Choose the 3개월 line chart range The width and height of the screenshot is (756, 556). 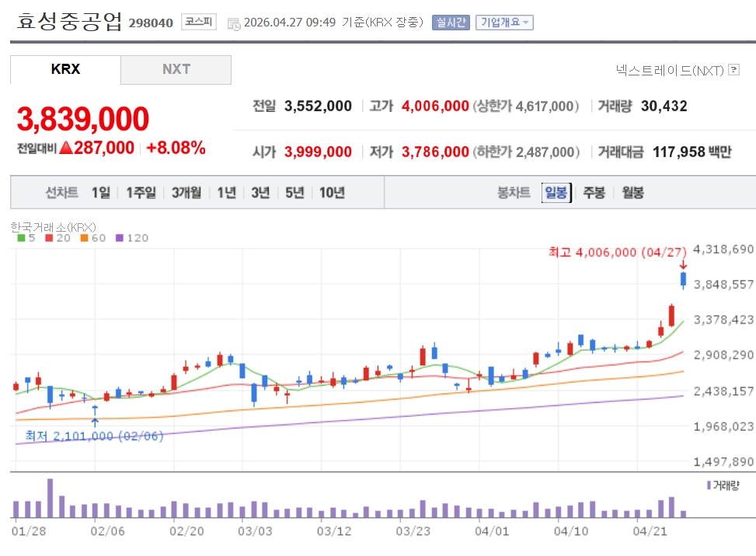tap(186, 193)
